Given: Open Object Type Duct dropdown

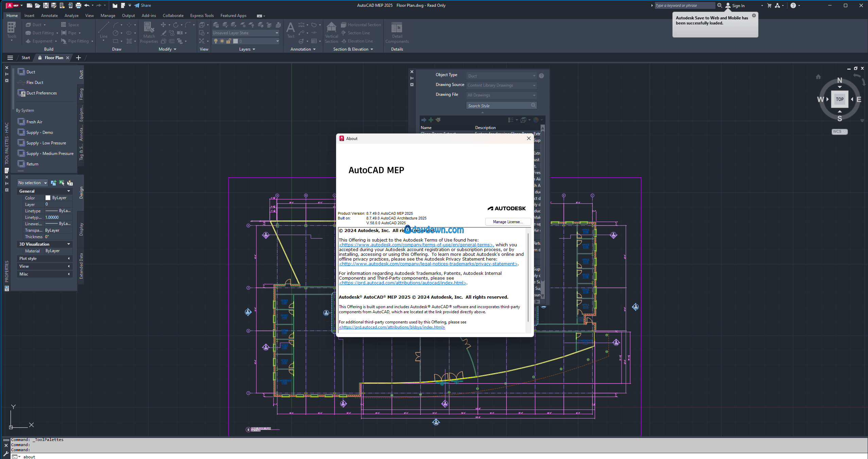Looking at the screenshot, I should pyautogui.click(x=502, y=76).
